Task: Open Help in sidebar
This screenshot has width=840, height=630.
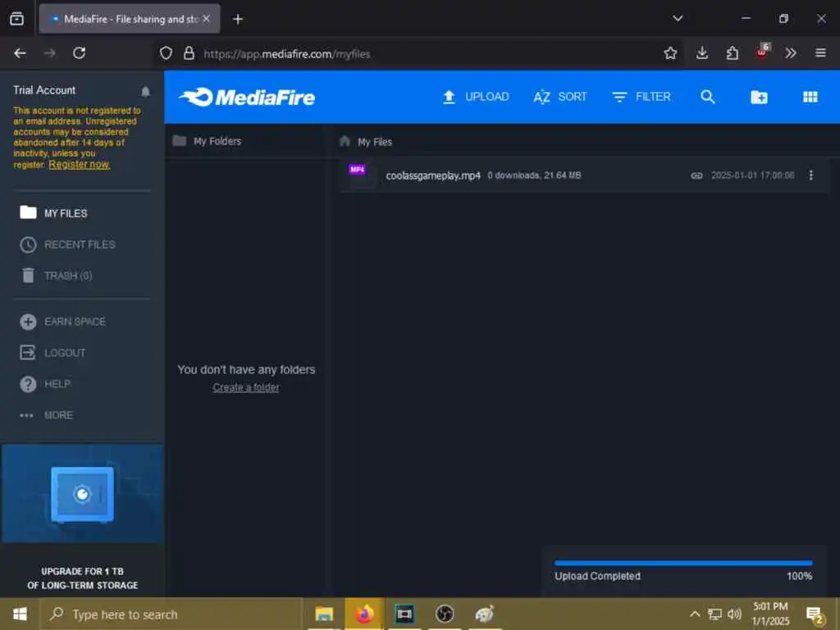Action: [x=45, y=384]
